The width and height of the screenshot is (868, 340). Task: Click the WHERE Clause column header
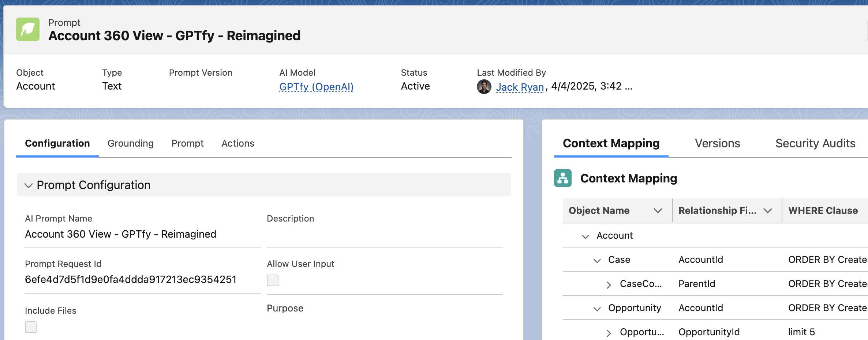click(823, 211)
